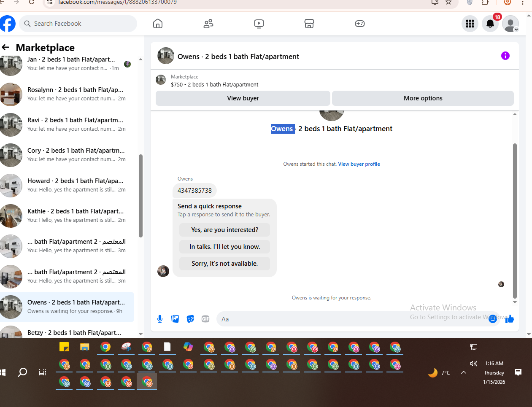Image resolution: width=532 pixels, height=407 pixels.
Task: Open Jan's 2 beds 1 bath conversation
Action: [67, 64]
